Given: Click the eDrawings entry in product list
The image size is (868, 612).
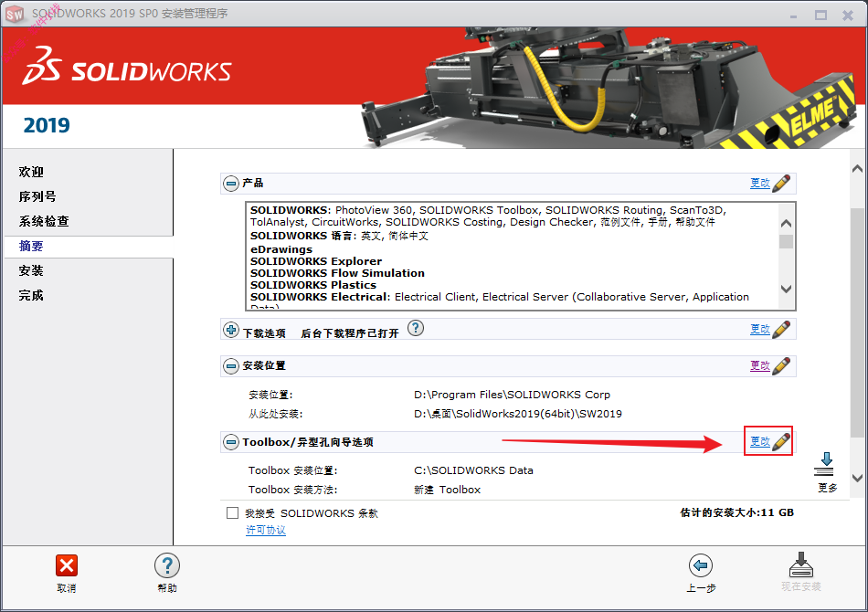Looking at the screenshot, I should pyautogui.click(x=281, y=249).
